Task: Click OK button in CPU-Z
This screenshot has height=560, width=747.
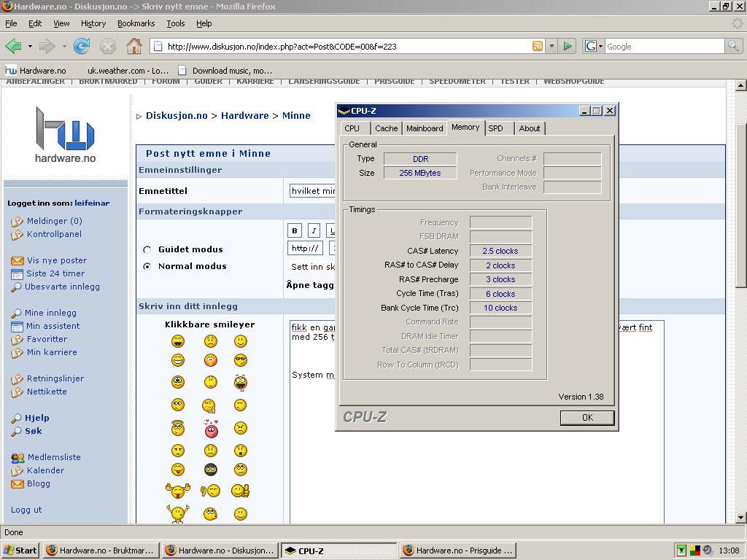Action: pyautogui.click(x=587, y=418)
